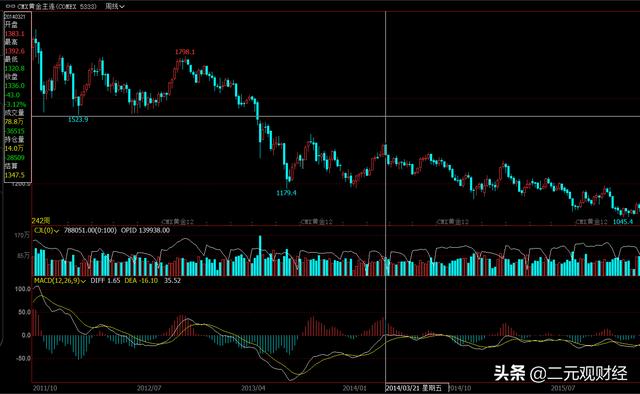The image size is (640, 394).
Task: Click the 20140321 date in info panel
Action: (15, 17)
